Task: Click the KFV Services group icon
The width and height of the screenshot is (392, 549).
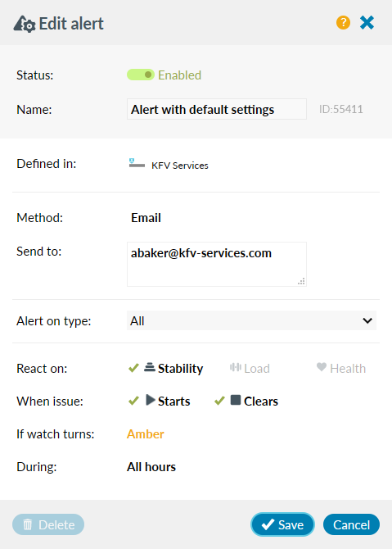Action: (137, 163)
